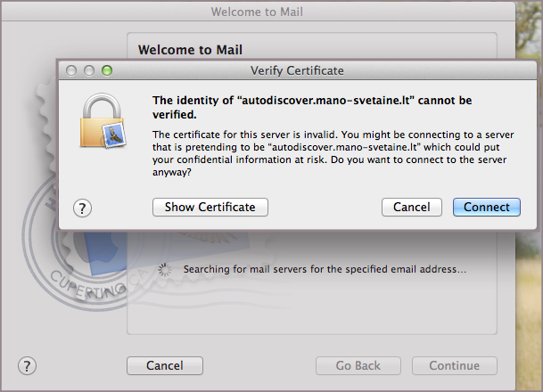This screenshot has height=392, width=543.
Task: Click the Verify Certificate title bar
Action: click(297, 70)
